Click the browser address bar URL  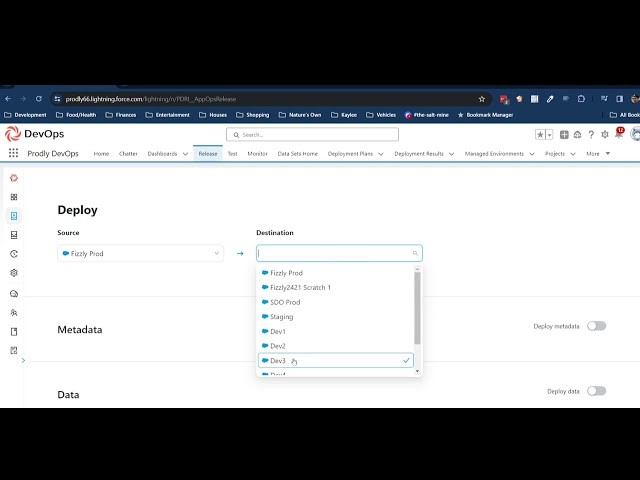pos(151,99)
